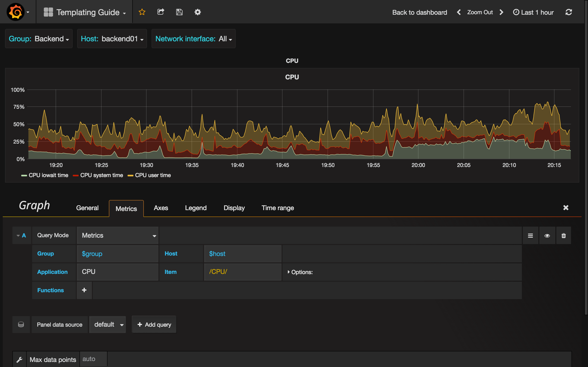588x367 pixels.
Task: Click the share dashboard icon
Action: (161, 12)
